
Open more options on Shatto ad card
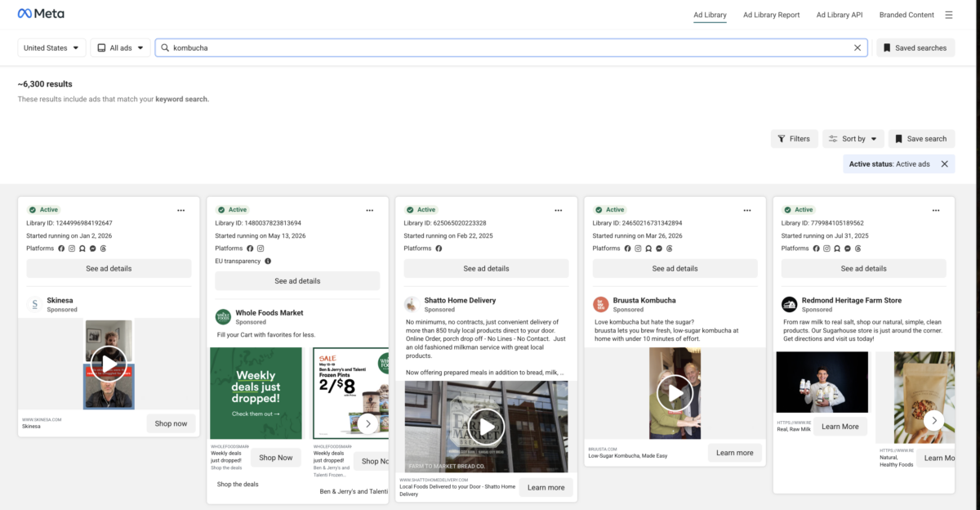click(558, 210)
